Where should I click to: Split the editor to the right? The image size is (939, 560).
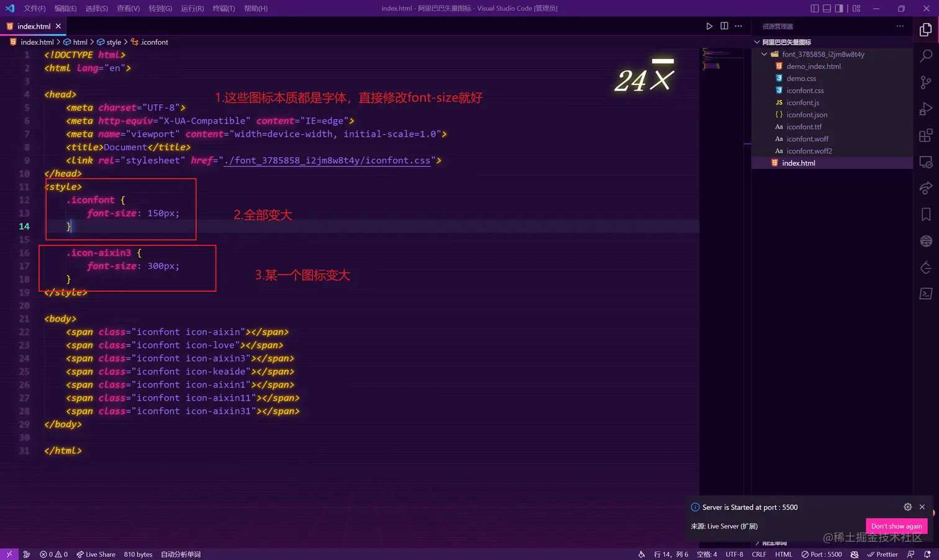pos(724,26)
